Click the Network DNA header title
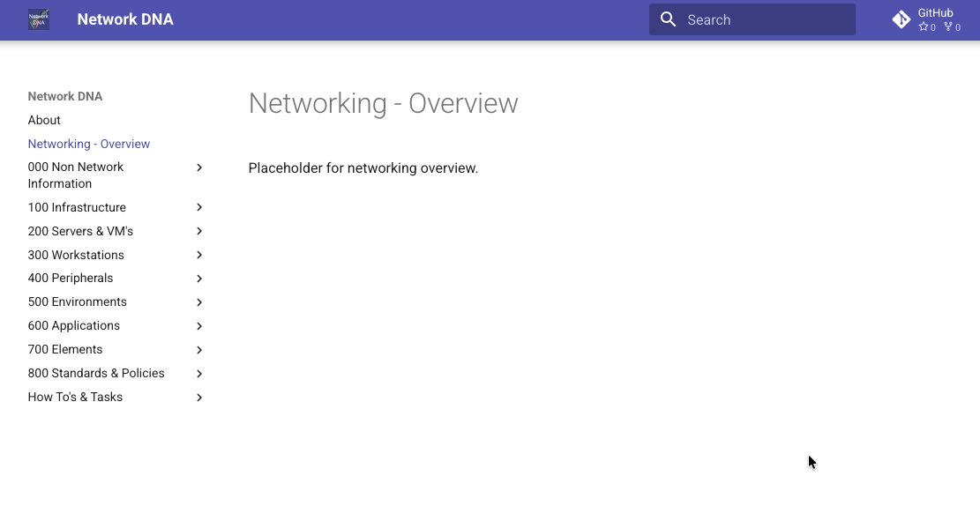The width and height of the screenshot is (980, 506). pos(125,19)
